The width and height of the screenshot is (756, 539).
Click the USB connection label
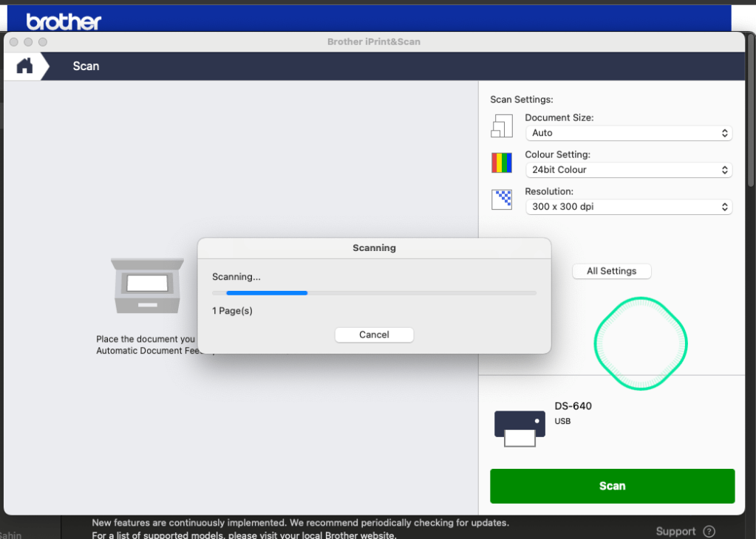(x=562, y=421)
